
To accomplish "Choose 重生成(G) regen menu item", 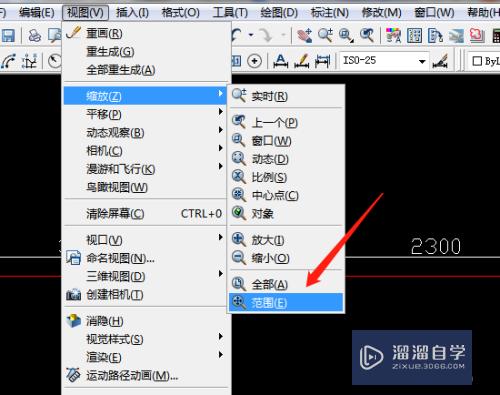I will [x=145, y=52].
